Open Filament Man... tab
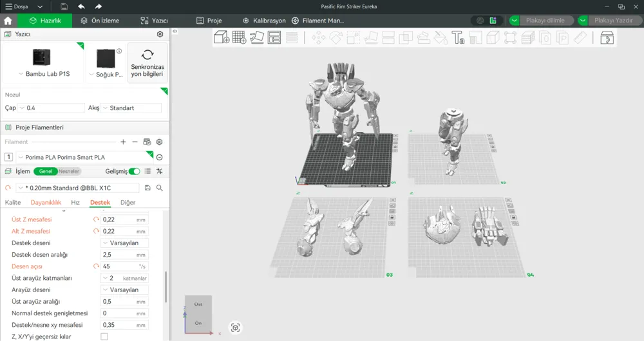 318,21
